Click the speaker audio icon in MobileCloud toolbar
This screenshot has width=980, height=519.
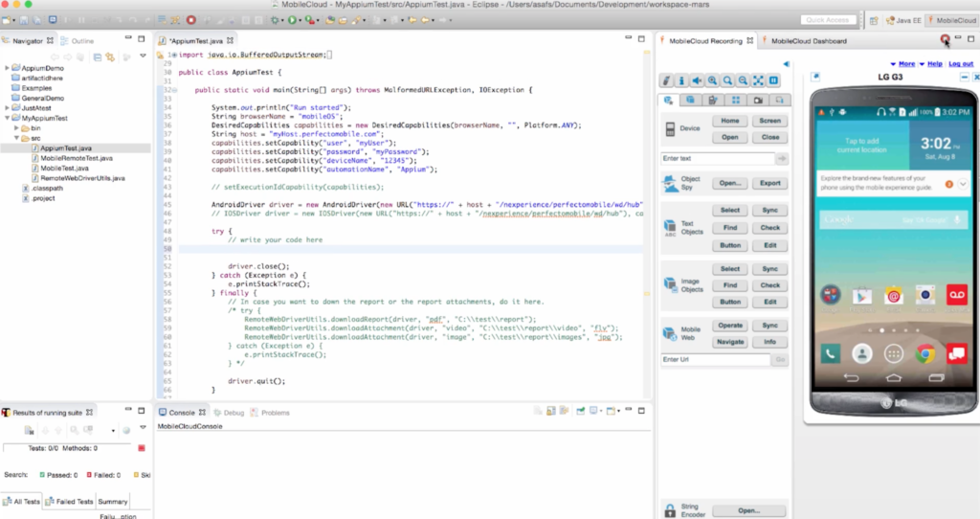coord(697,80)
